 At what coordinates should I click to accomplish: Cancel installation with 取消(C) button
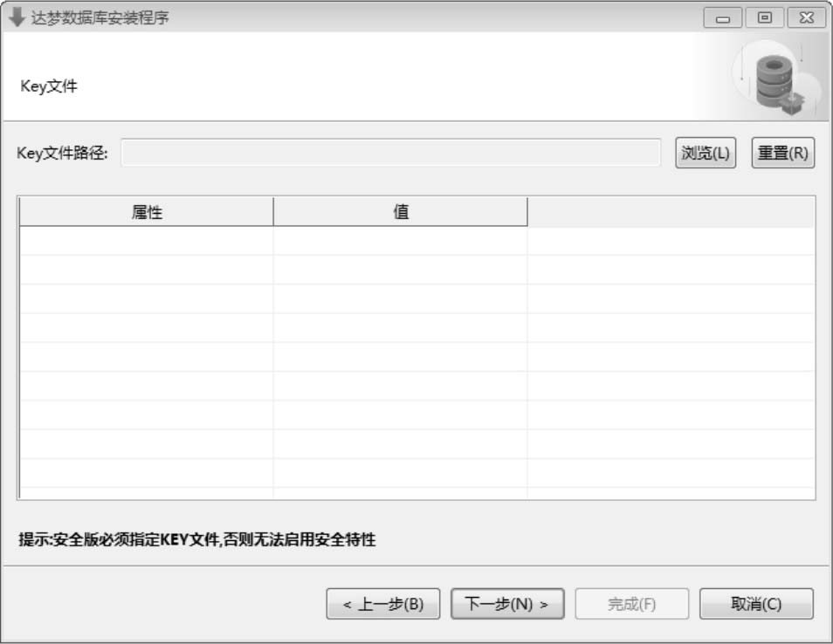(x=756, y=604)
